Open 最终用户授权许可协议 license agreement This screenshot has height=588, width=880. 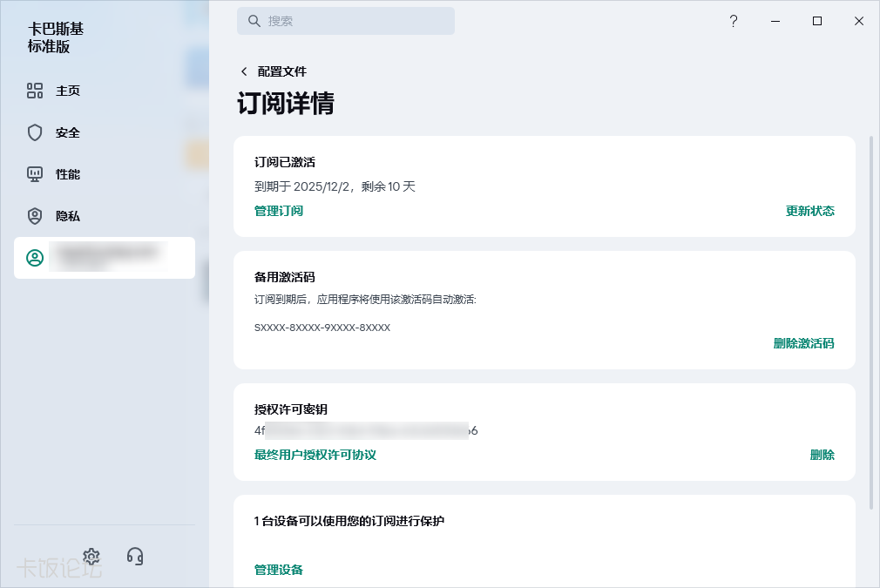(x=314, y=455)
